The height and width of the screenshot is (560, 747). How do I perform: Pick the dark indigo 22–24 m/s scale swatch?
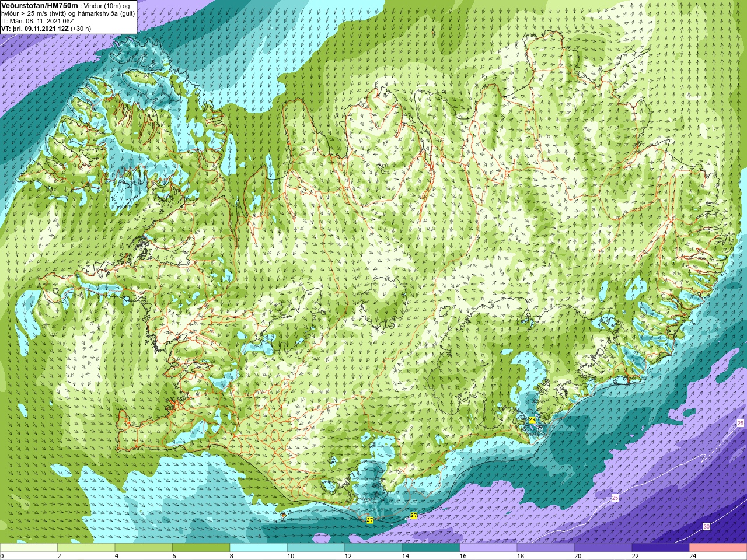click(661, 548)
